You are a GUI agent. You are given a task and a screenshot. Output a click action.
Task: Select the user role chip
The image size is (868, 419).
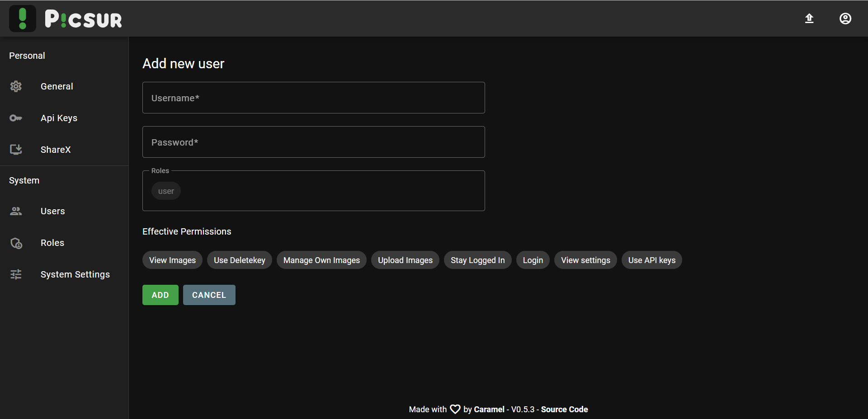tap(166, 191)
